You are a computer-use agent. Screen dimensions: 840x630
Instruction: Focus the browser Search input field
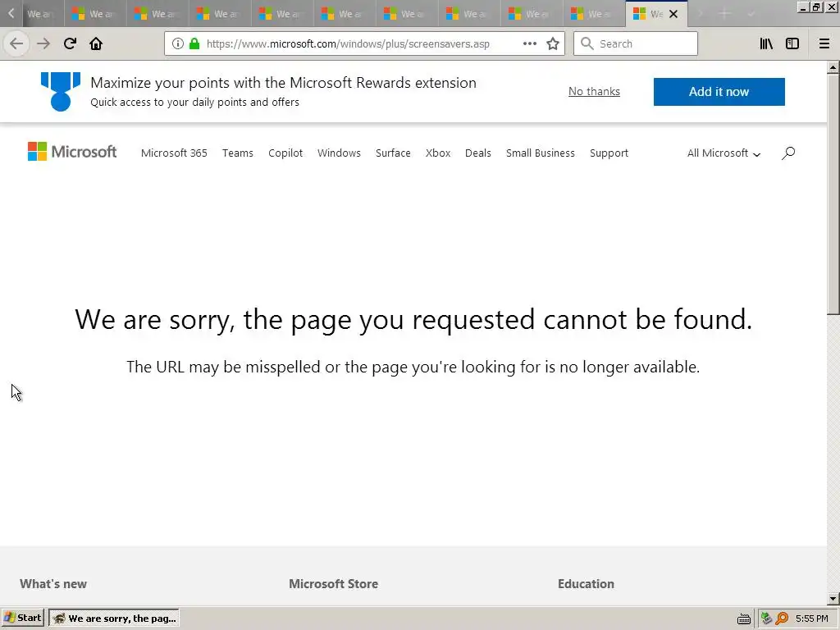[636, 43]
